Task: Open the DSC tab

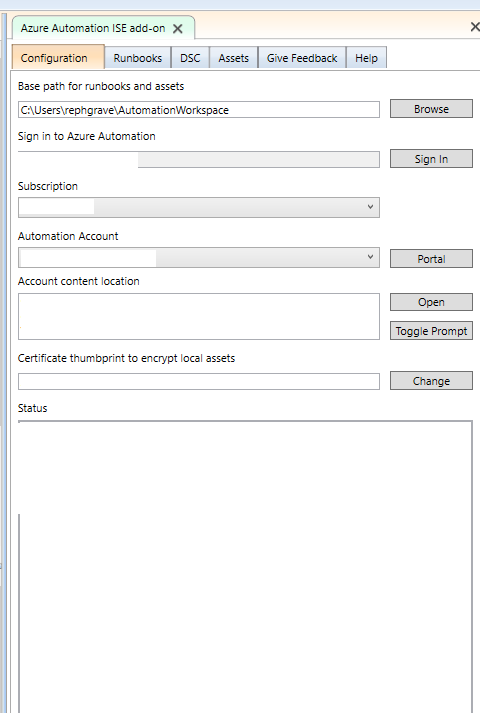Action: (190, 58)
